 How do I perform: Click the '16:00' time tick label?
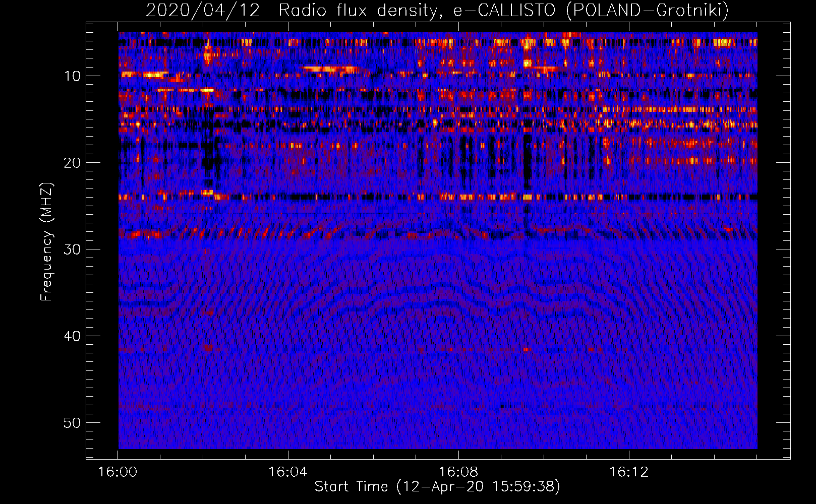pos(118,472)
